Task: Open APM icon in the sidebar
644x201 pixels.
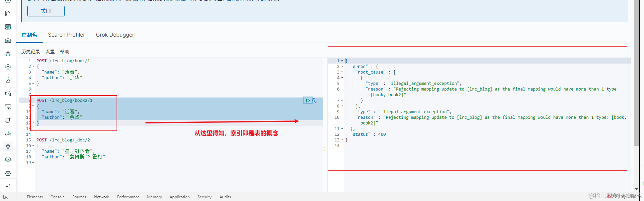Action: 8,107
